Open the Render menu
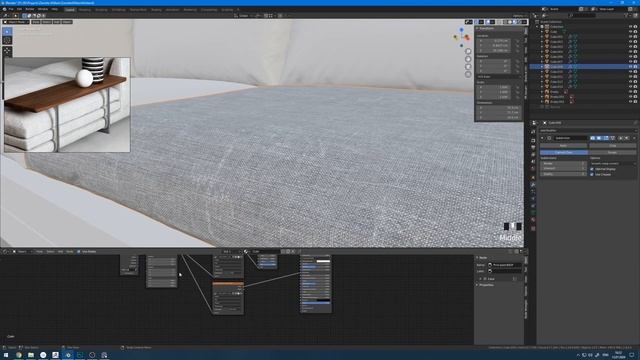The image size is (640, 360). (30, 9)
